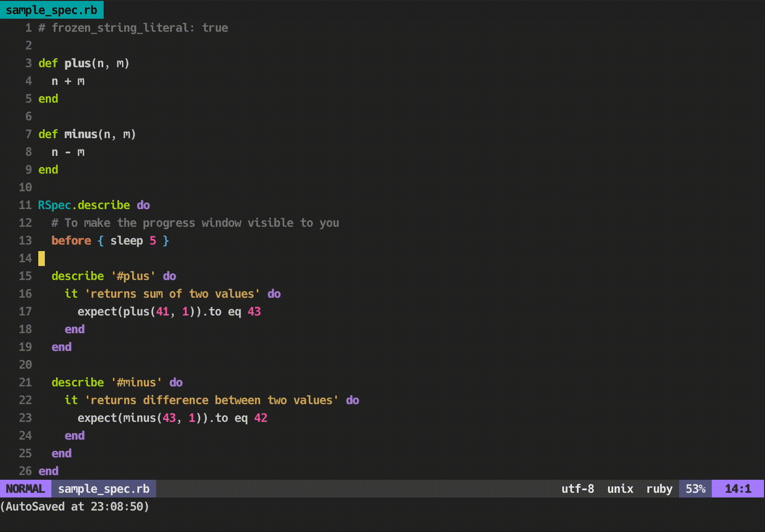Place cursor on 'def plus(n, m)'
The width and height of the screenshot is (765, 532).
[x=84, y=63]
